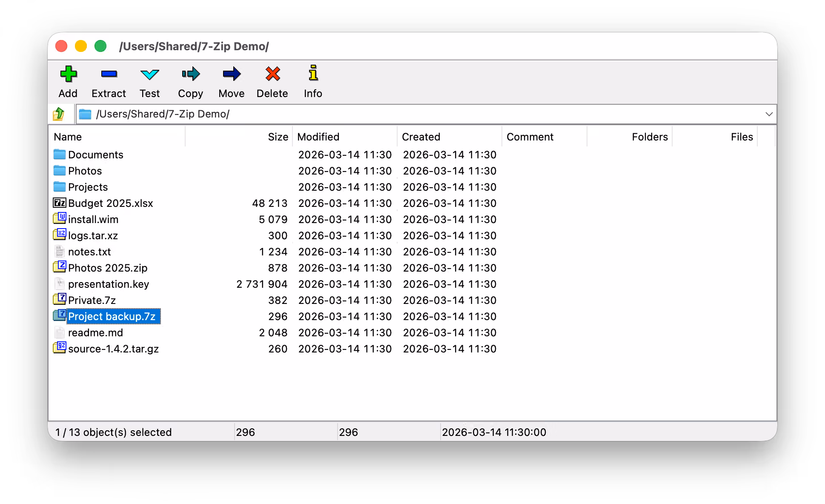The width and height of the screenshot is (825, 504).
Task: Click the source-1.4.2.tar.gz archive icon
Action: coord(60,348)
